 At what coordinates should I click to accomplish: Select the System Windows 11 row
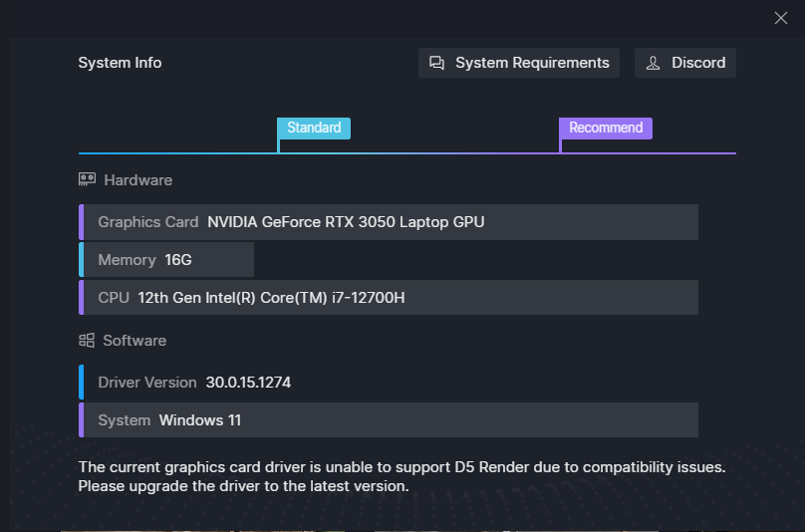point(389,420)
